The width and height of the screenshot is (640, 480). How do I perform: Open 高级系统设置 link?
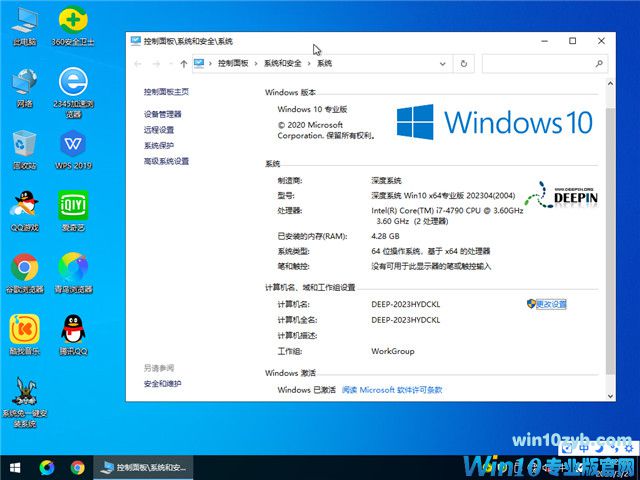coord(167,161)
